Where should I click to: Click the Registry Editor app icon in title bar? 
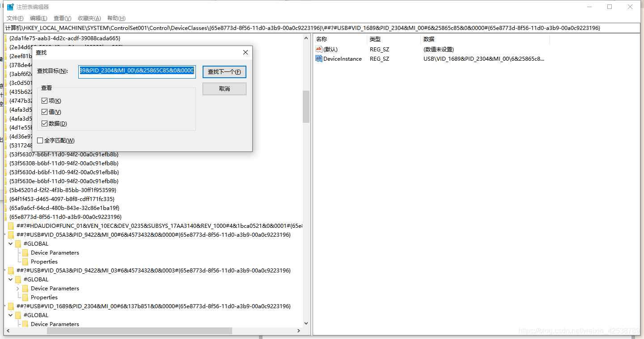pos(10,7)
